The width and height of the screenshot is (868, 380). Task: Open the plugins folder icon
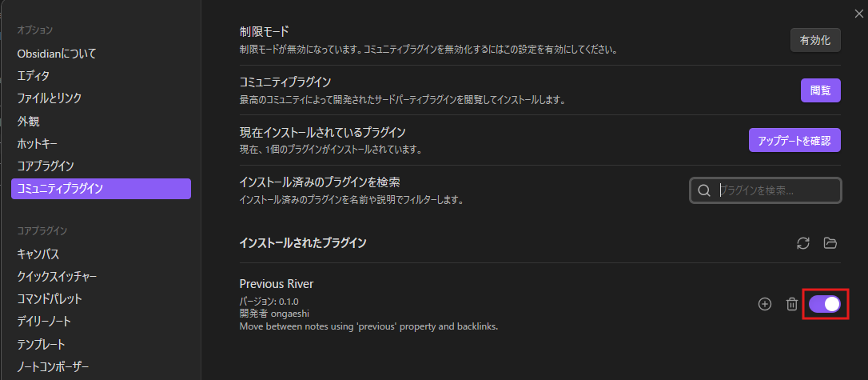(x=830, y=242)
